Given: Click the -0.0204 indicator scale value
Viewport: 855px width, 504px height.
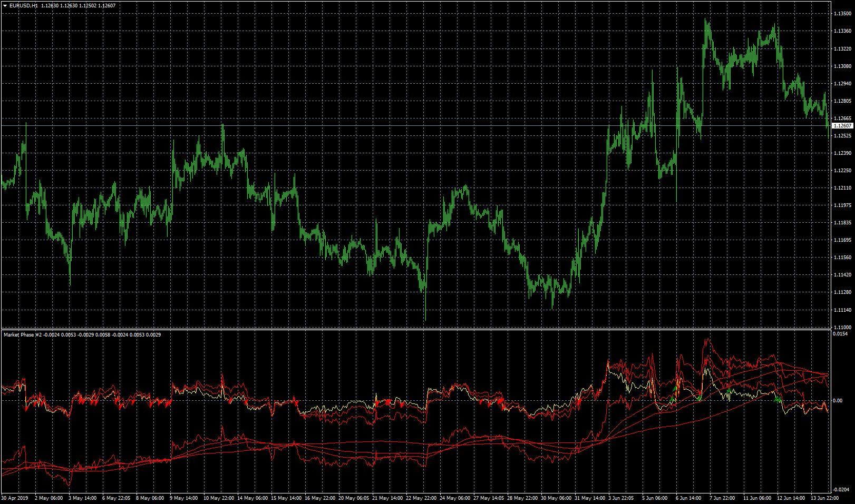Looking at the screenshot, I should 841,490.
